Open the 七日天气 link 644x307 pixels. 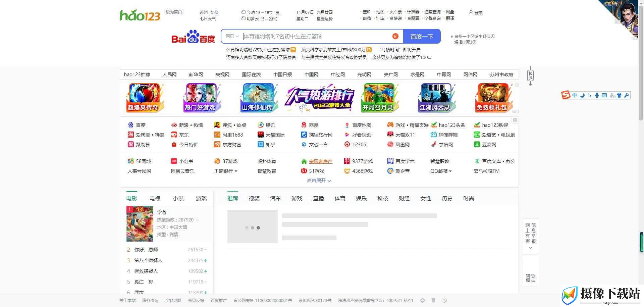(x=208, y=19)
